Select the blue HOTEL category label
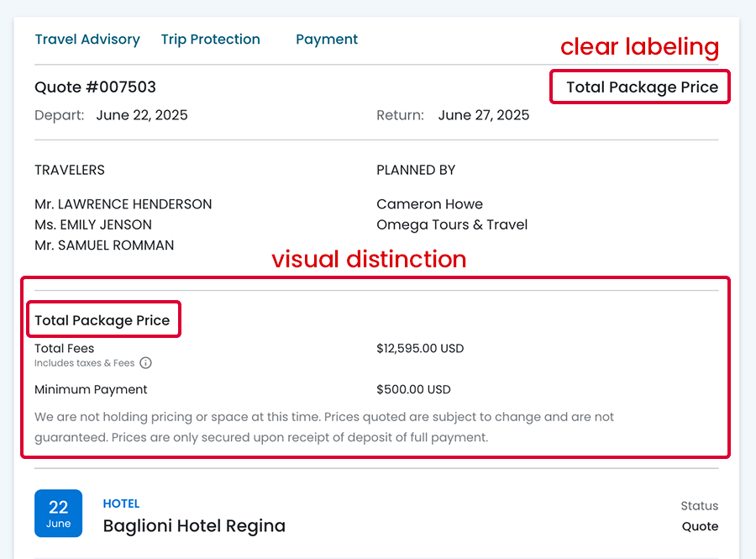 121,504
